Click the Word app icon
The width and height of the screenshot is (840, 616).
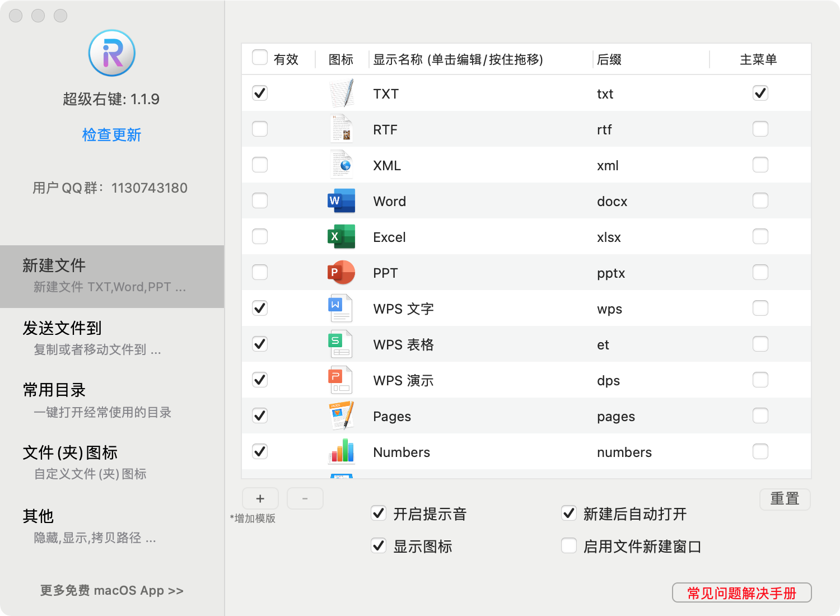342,200
